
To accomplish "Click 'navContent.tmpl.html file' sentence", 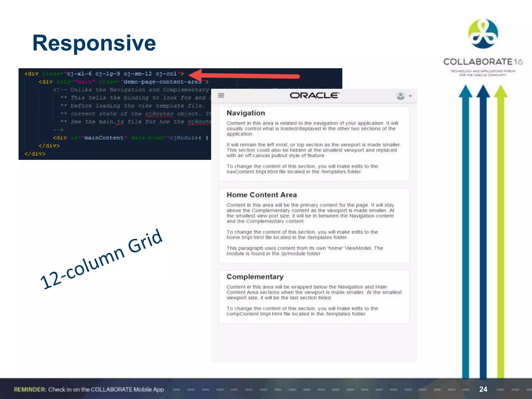I will (x=302, y=169).
